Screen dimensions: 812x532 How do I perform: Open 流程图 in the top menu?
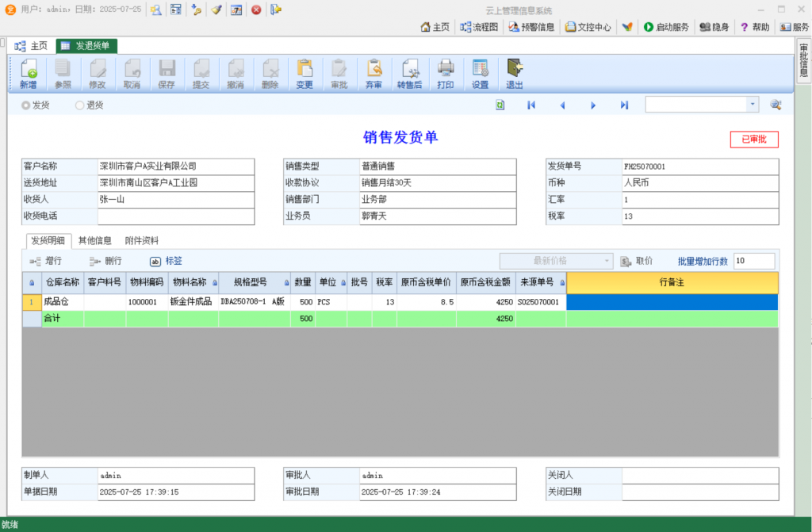[479, 27]
